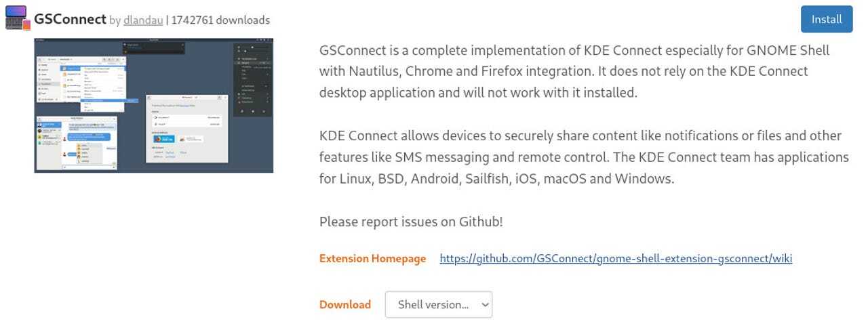Expand the Shell version dropdown
Image resolution: width=868 pixels, height=330 pixels.
(438, 304)
